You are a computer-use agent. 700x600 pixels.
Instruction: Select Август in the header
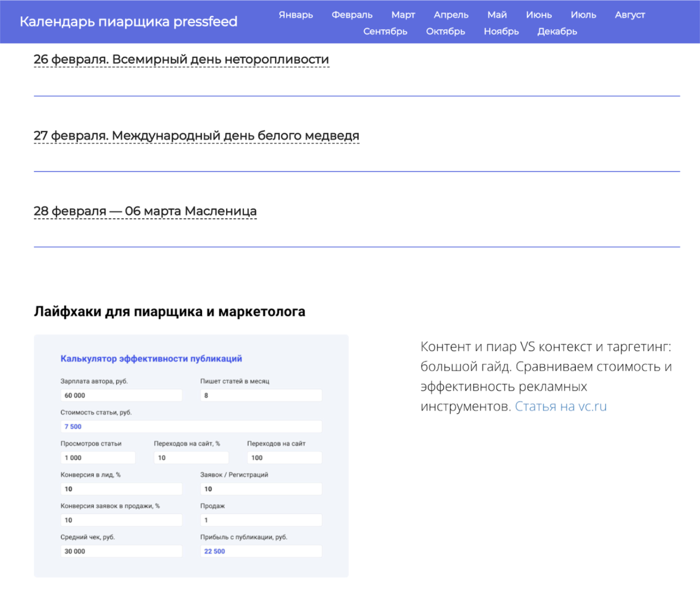tap(630, 15)
